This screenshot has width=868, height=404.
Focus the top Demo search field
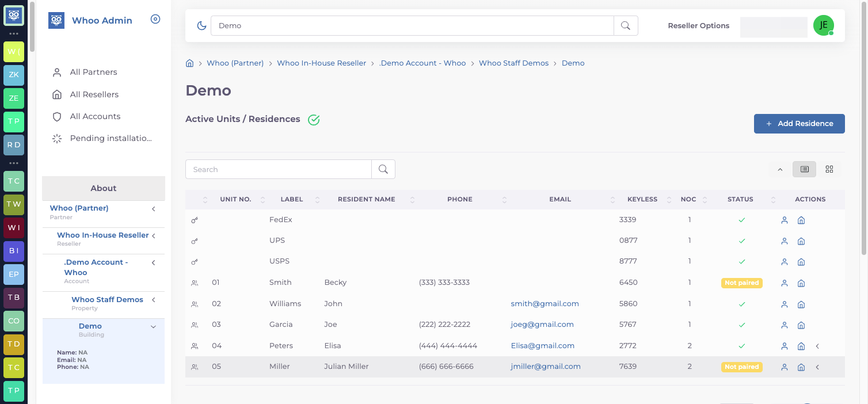(413, 26)
